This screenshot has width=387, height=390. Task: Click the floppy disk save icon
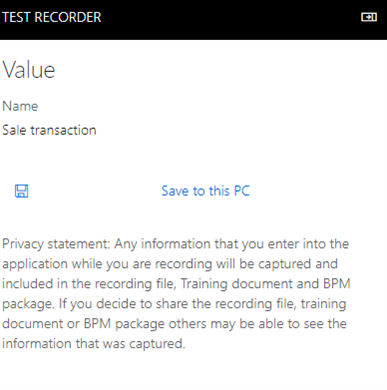coord(22,191)
